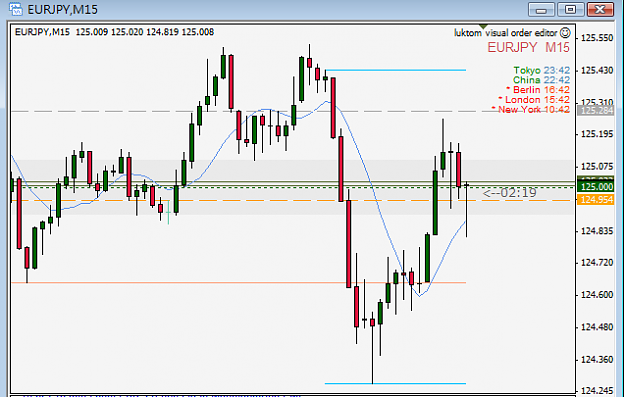The image size is (625, 397).
Task: Click the green 125.000 price tag
Action: pyautogui.click(x=596, y=187)
